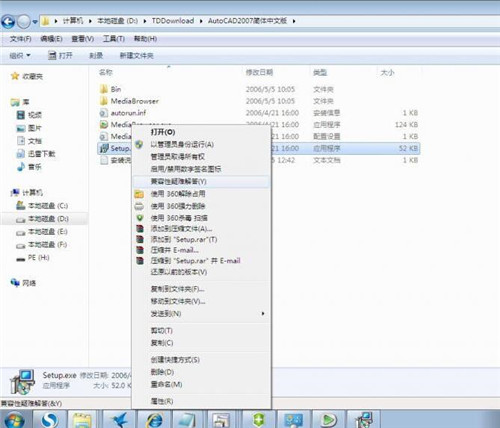
Task: Select 本地磁盘 (E:) in navigation pane
Action: (42, 232)
